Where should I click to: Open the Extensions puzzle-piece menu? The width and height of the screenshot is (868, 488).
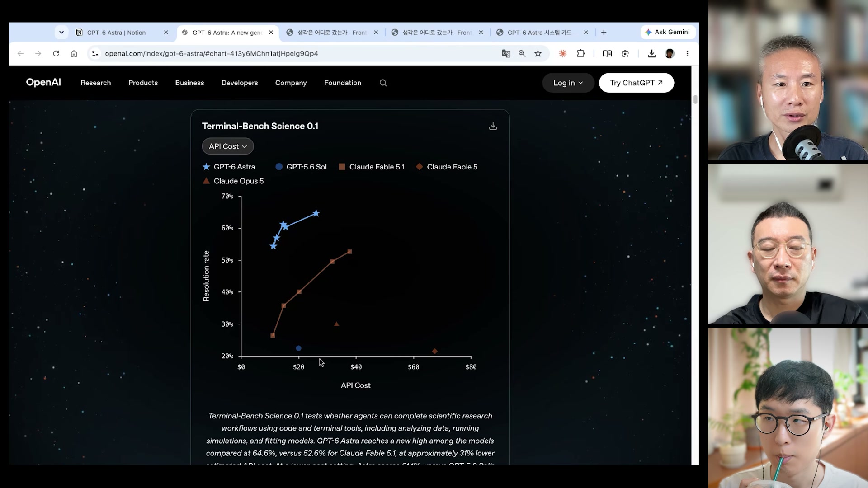(x=581, y=53)
